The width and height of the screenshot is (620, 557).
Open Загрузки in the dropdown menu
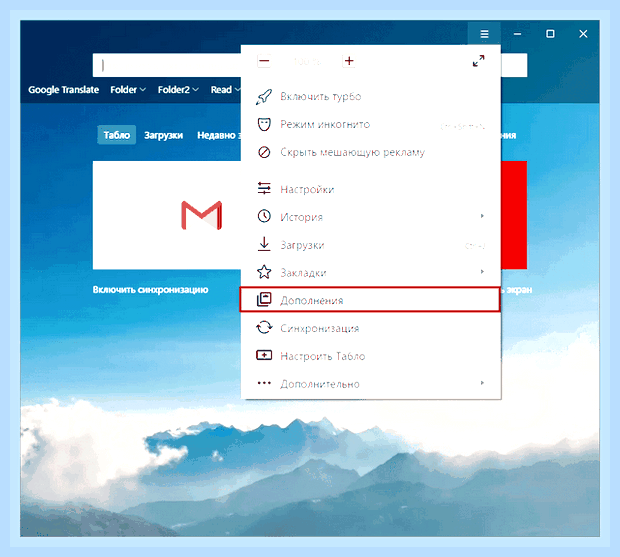tap(370, 245)
